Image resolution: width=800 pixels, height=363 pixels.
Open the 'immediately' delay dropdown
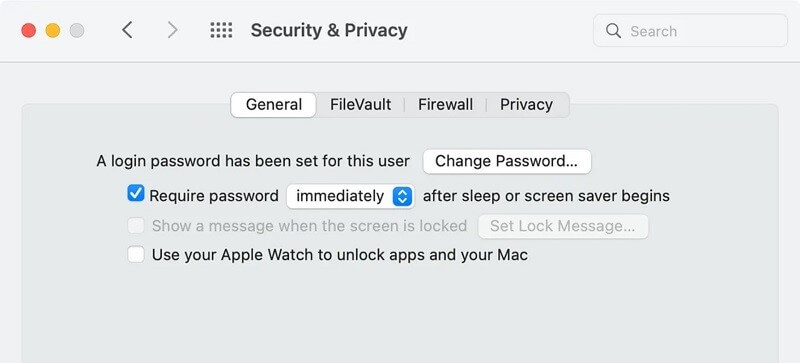350,196
